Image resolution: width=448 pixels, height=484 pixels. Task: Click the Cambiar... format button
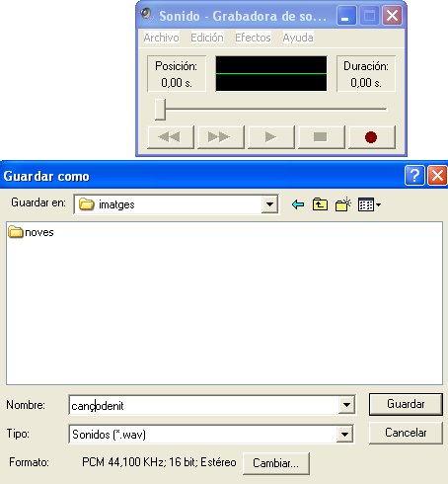(x=275, y=463)
